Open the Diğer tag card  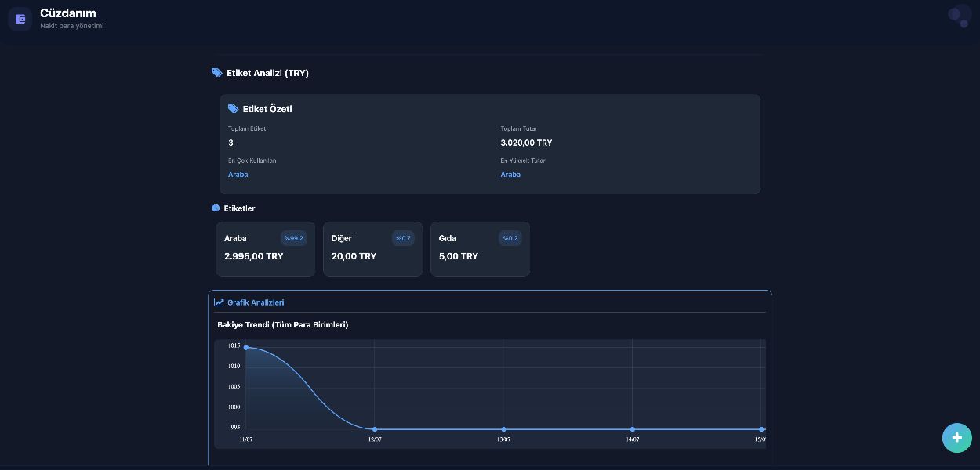click(372, 249)
